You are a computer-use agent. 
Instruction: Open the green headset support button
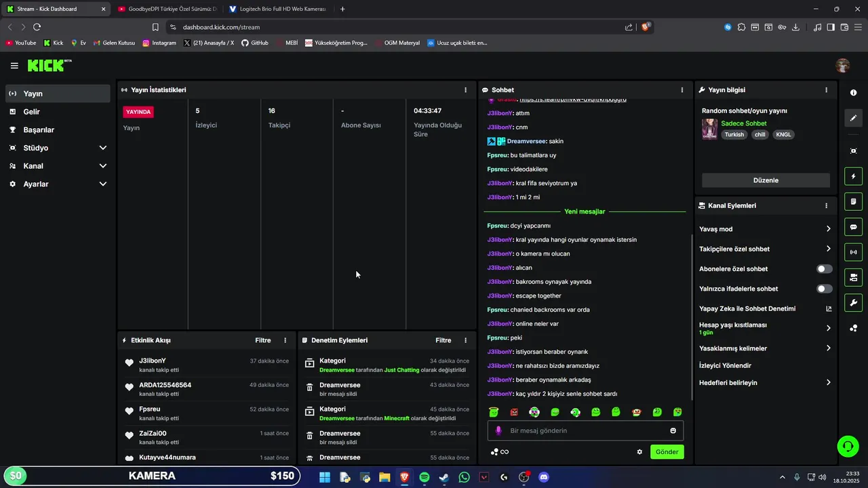(848, 446)
